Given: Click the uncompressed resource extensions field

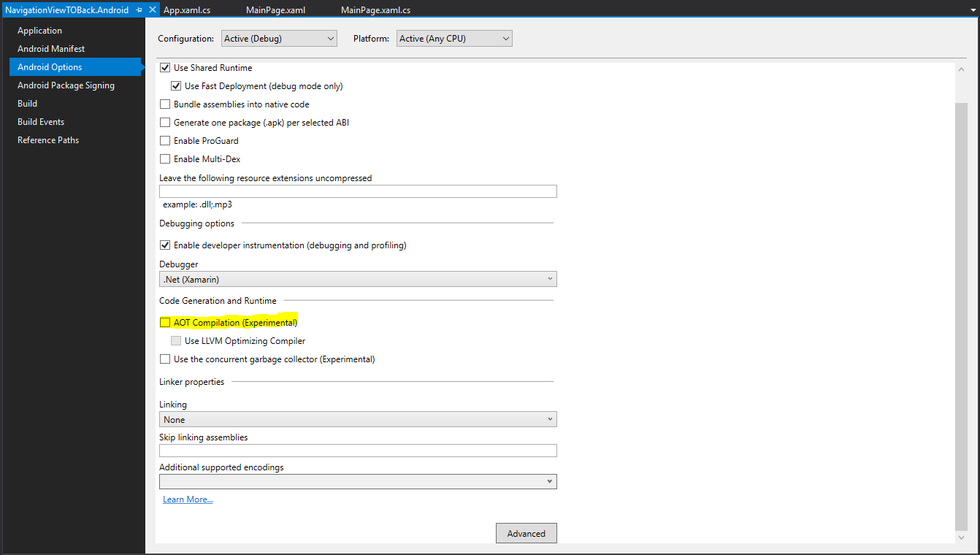Looking at the screenshot, I should (x=358, y=191).
